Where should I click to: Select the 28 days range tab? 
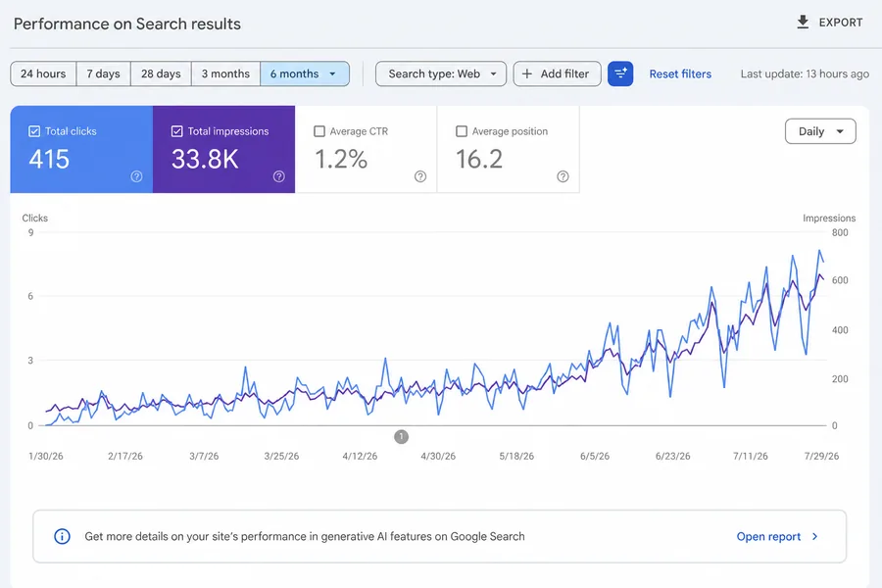pyautogui.click(x=161, y=73)
